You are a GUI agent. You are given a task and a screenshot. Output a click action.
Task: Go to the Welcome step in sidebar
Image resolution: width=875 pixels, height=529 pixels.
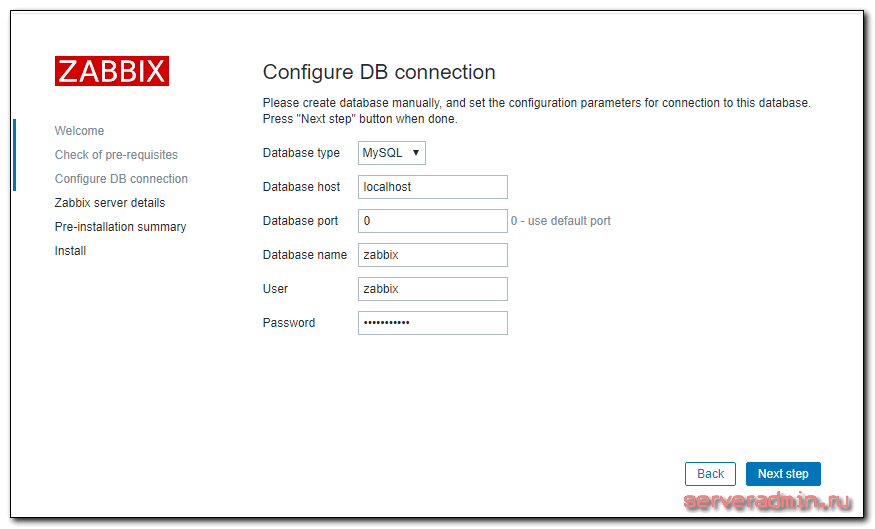pos(79,131)
